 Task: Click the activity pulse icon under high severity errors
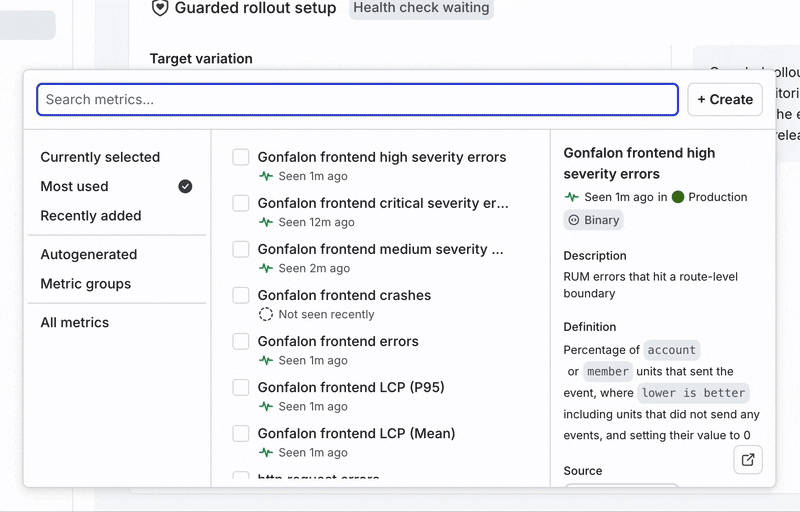pos(266,176)
